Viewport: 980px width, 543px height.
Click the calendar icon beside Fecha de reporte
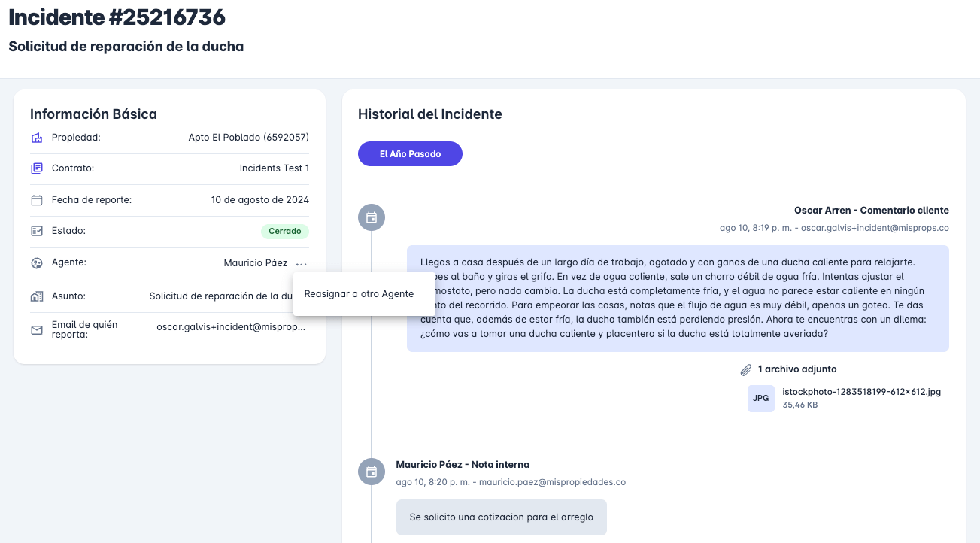coord(37,200)
